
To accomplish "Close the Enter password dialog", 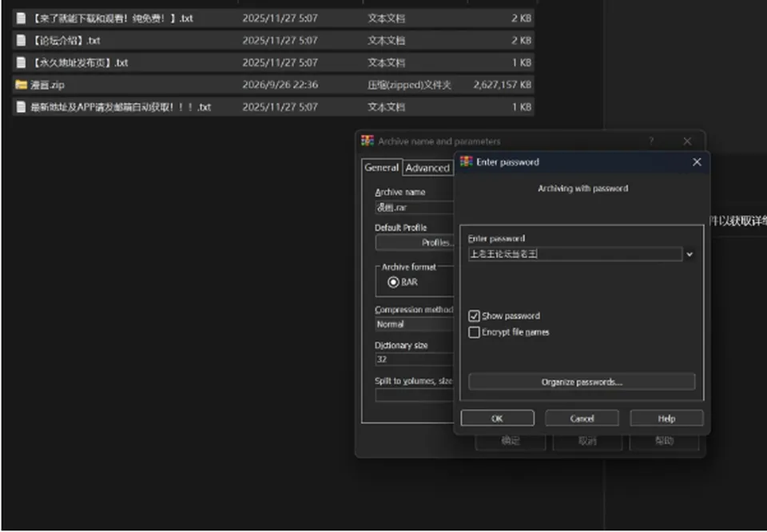I will point(697,162).
